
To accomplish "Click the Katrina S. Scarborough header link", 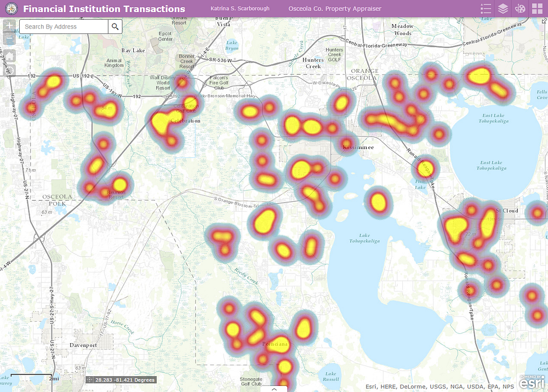I will (240, 8).
